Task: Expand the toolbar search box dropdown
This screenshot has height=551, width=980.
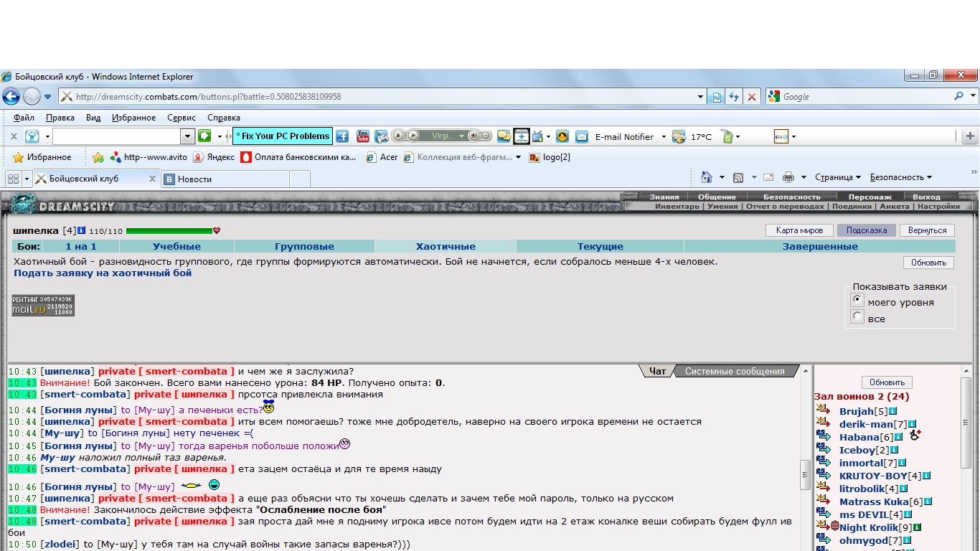Action: point(188,136)
